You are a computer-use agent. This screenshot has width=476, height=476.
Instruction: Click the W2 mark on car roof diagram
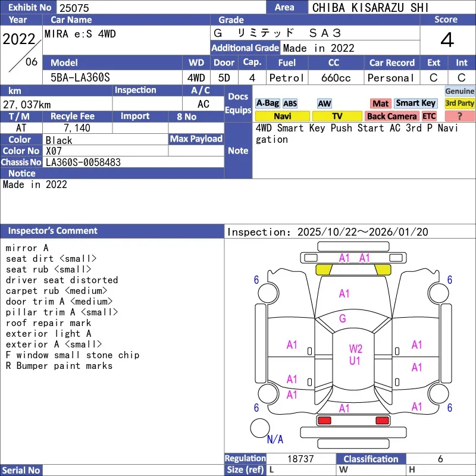coord(356,349)
